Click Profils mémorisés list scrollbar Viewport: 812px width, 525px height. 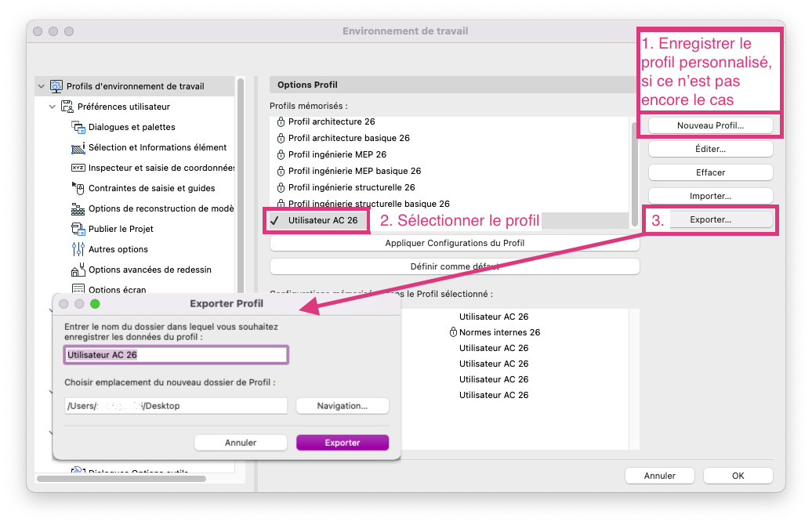[x=634, y=173]
